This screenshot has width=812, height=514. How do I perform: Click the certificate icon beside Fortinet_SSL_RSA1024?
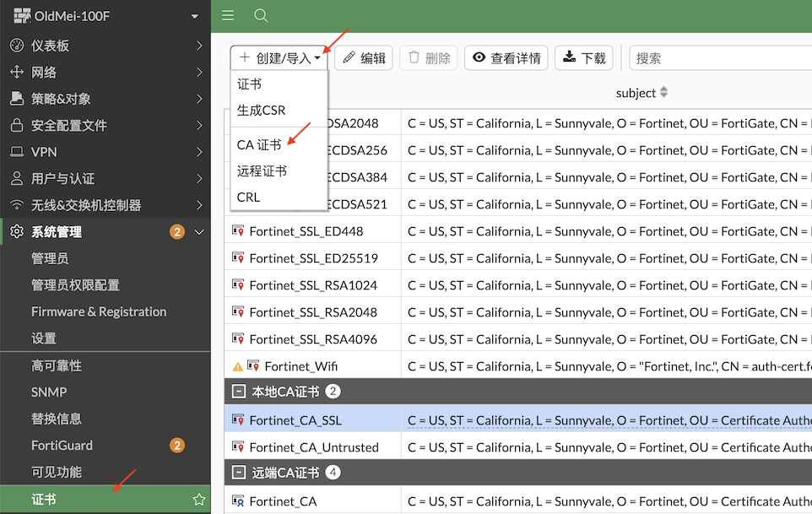point(238,284)
